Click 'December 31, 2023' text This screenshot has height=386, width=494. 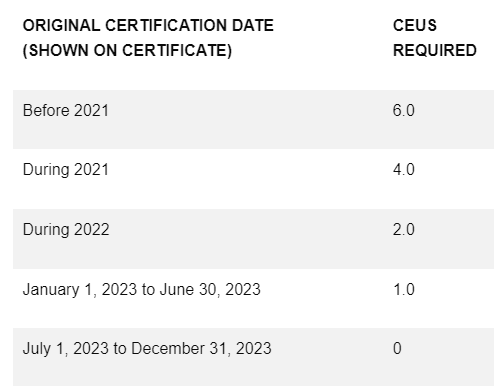(x=201, y=349)
